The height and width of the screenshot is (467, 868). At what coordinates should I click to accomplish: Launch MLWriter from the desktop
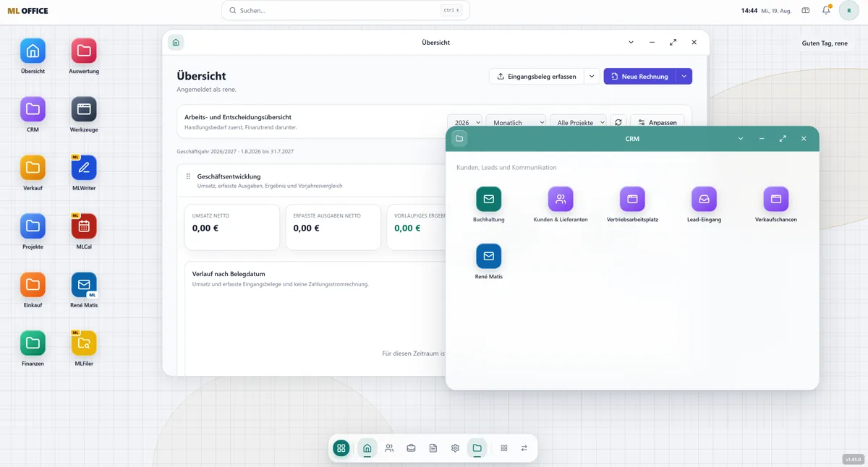tap(84, 168)
